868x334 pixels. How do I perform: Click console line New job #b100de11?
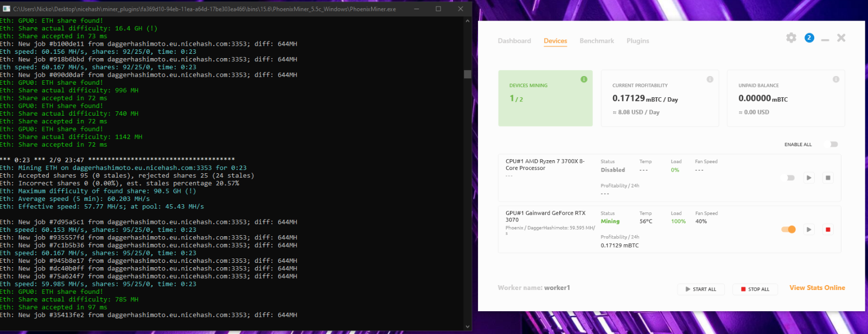pos(149,44)
